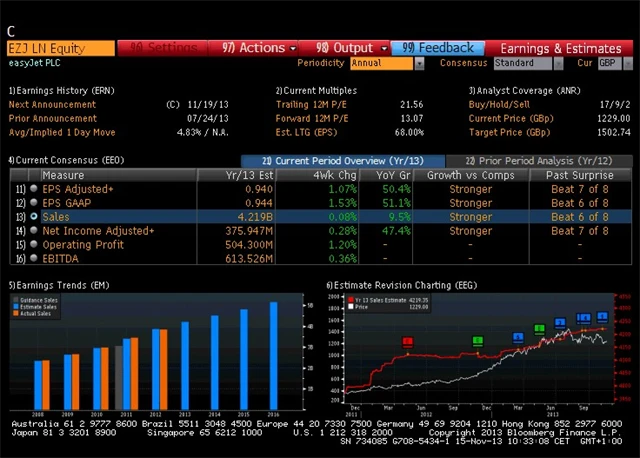Screen dimensions: 640x458
Task: Select the EPS Adjusted+ radio button
Action: [35, 188]
